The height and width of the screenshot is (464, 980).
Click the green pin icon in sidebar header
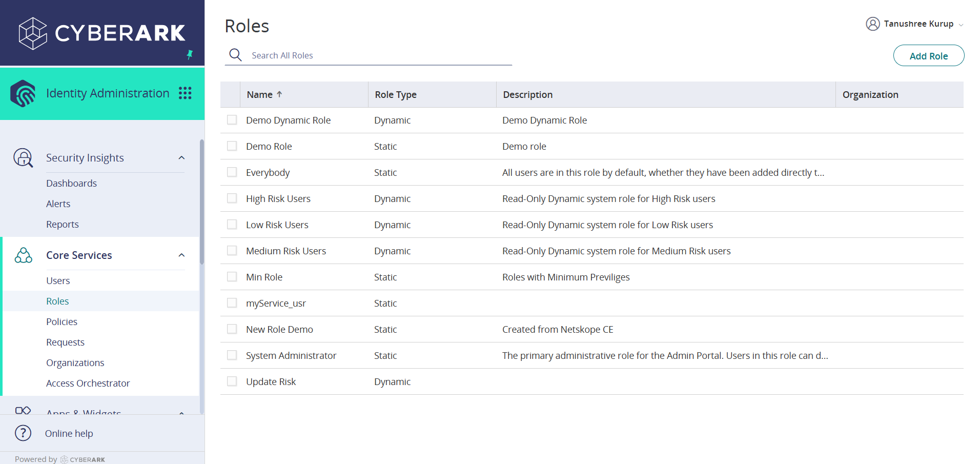[190, 54]
